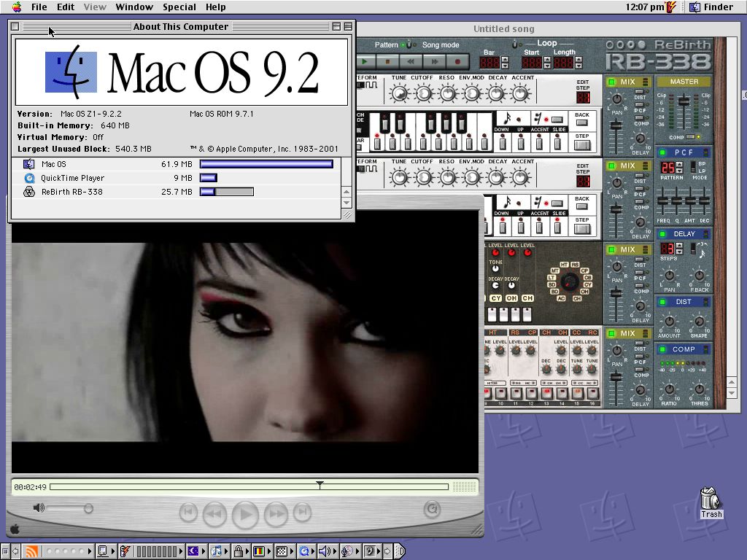
Task: Click the Master volume fader
Action: (x=684, y=101)
